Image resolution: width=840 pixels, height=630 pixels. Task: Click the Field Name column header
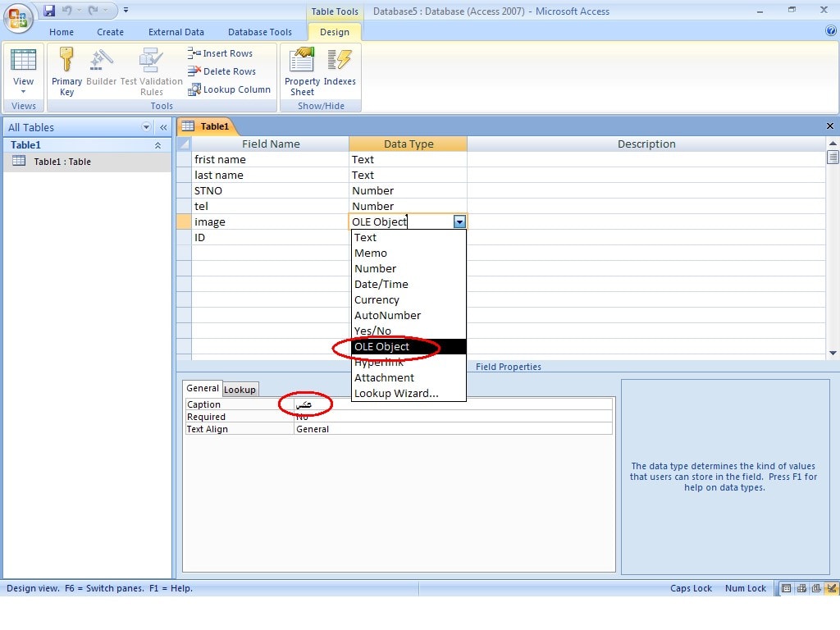[270, 144]
